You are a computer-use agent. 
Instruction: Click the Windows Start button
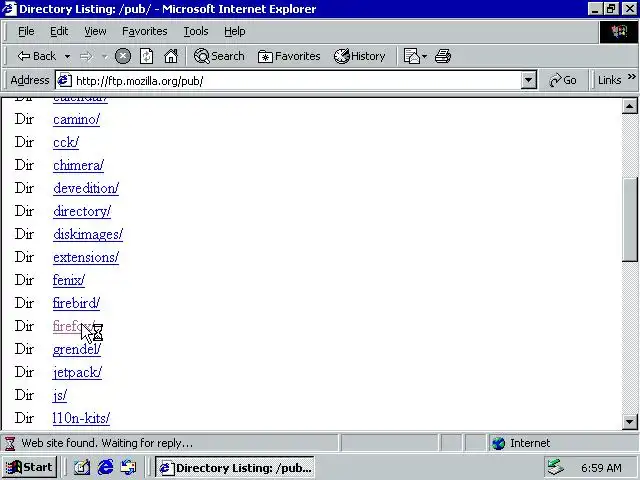[29, 467]
